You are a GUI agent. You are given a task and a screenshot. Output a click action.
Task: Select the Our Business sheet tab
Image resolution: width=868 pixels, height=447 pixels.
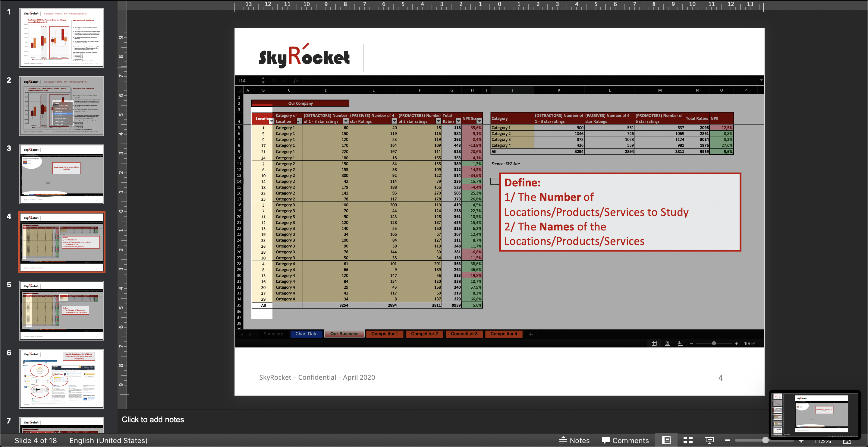pos(344,334)
